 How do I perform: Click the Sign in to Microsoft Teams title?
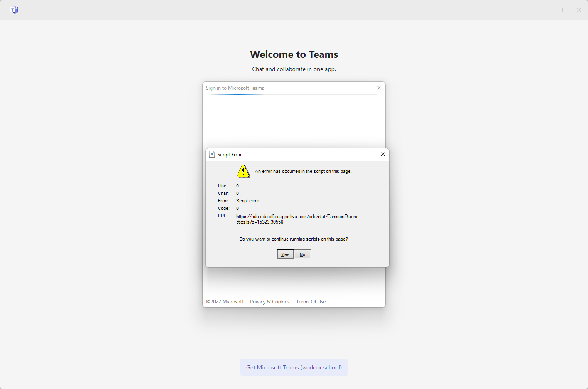(x=235, y=88)
